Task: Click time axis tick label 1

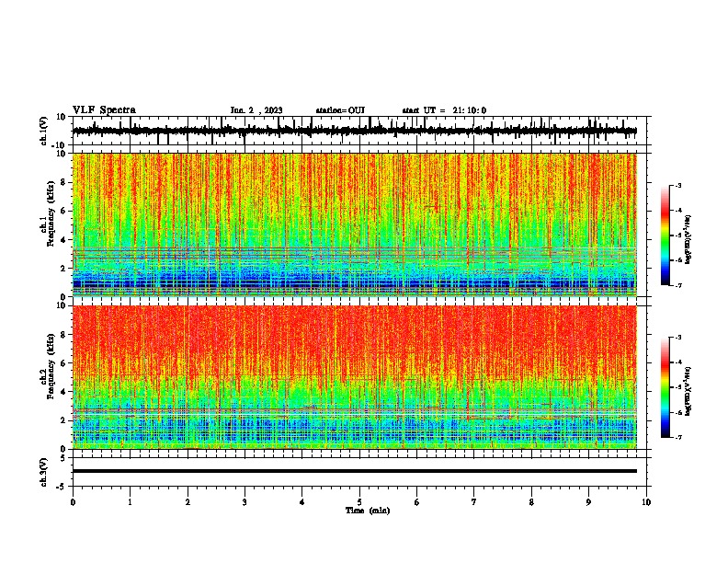Action: coord(130,502)
